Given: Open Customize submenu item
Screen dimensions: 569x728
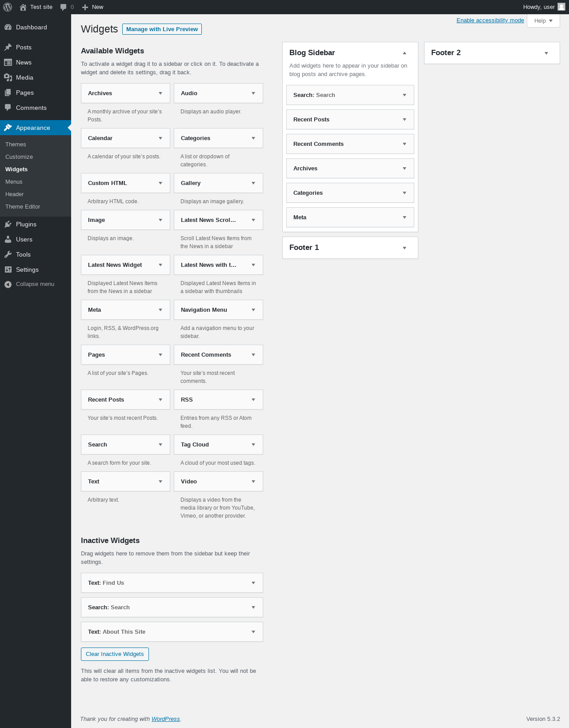Looking at the screenshot, I should pos(19,157).
